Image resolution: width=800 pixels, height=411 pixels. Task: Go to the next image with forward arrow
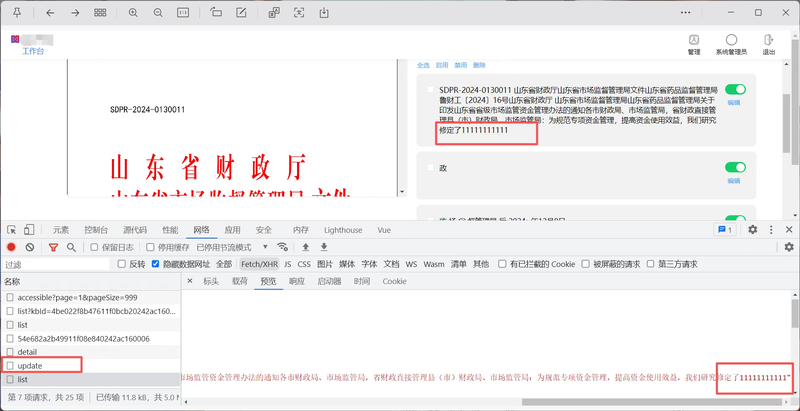[x=75, y=13]
